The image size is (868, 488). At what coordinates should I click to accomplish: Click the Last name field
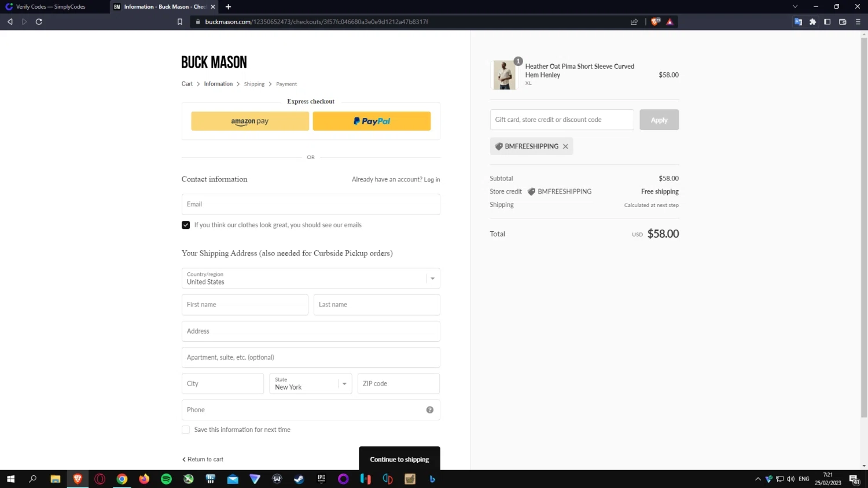pyautogui.click(x=377, y=305)
